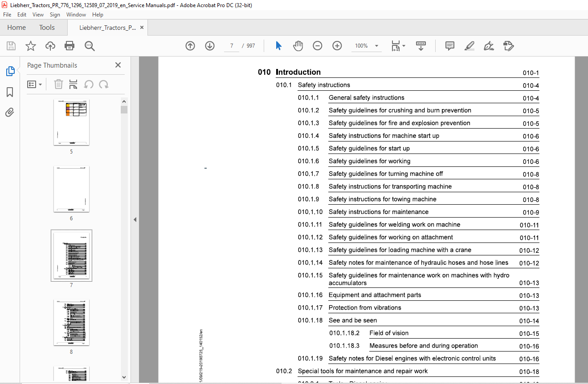The height and width of the screenshot is (384, 588).
Task: Open the Help menu
Action: point(98,15)
